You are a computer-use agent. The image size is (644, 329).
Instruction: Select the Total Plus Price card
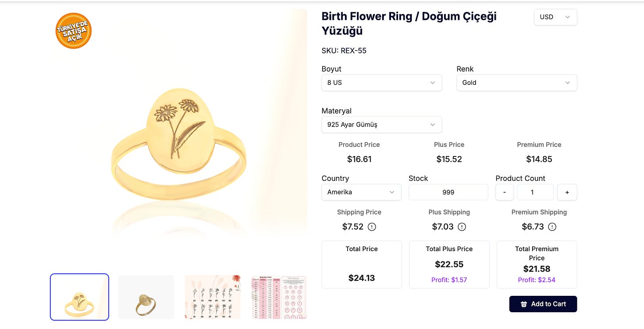click(449, 264)
